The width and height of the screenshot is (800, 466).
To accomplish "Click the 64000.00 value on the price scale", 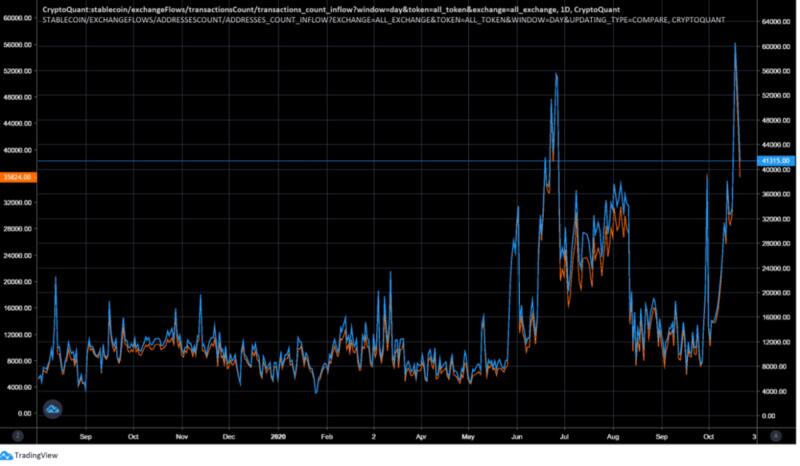I will 776,21.
